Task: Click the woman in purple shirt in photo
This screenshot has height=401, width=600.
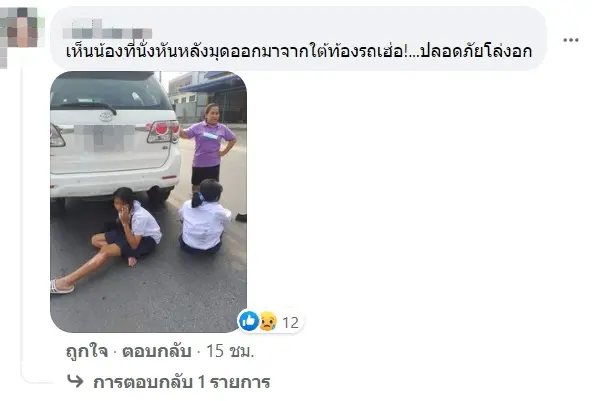Action: tap(208, 145)
